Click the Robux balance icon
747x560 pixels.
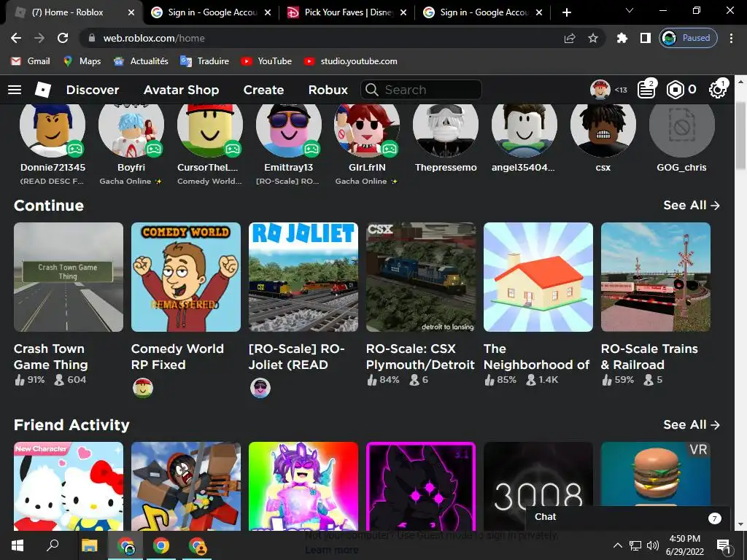click(675, 90)
